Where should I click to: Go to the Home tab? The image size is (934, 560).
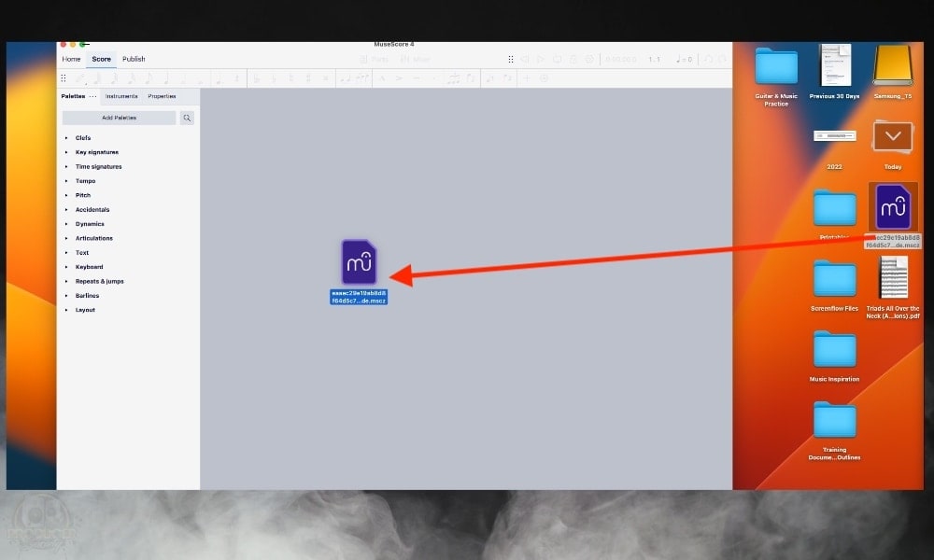tap(71, 59)
